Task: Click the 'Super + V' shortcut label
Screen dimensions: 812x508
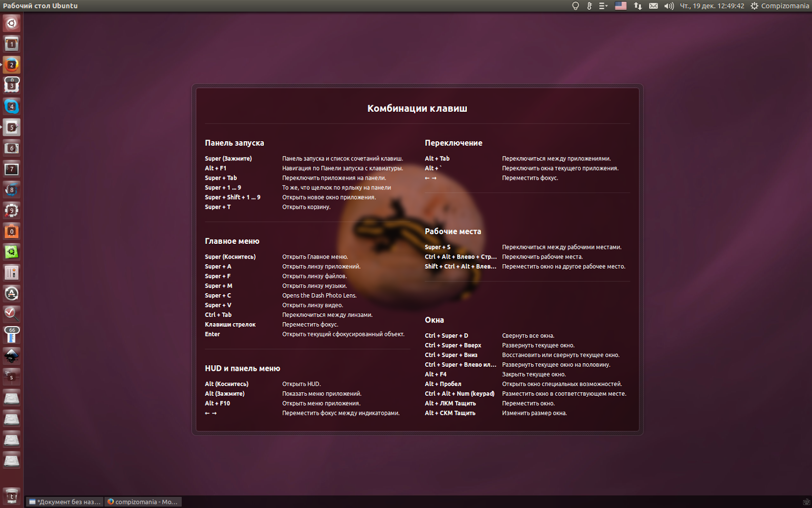Action: [218, 305]
